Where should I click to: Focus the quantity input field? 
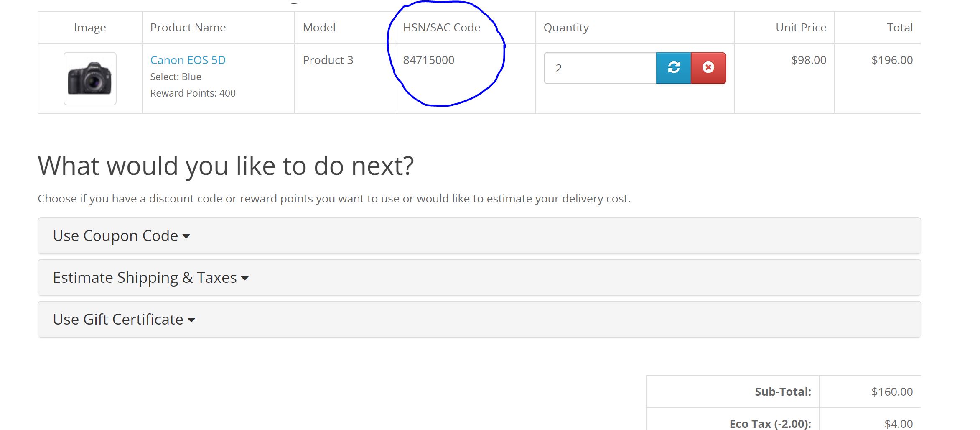600,68
